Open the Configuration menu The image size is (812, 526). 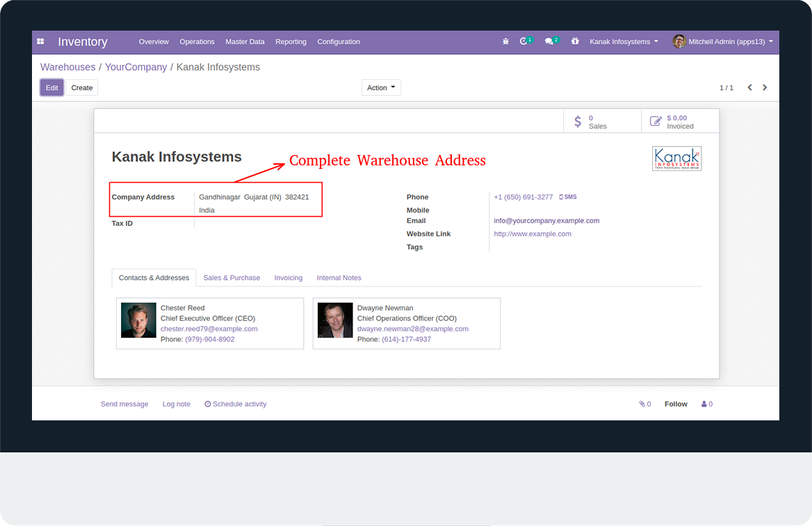point(339,42)
